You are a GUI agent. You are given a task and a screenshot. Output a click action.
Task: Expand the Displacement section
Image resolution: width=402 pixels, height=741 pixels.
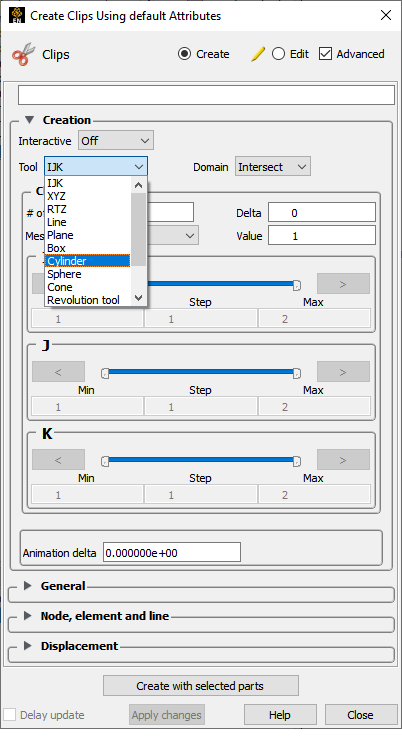coord(28,646)
